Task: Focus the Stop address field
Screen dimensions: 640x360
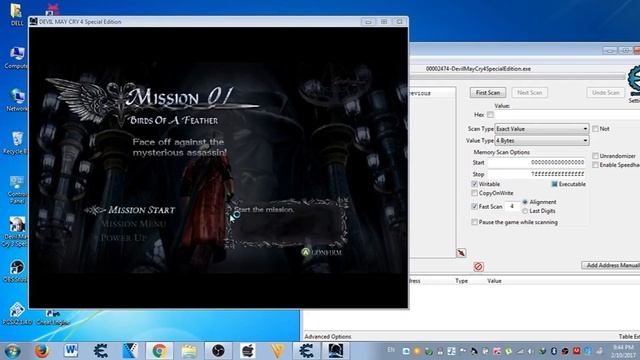Action: [x=536, y=174]
